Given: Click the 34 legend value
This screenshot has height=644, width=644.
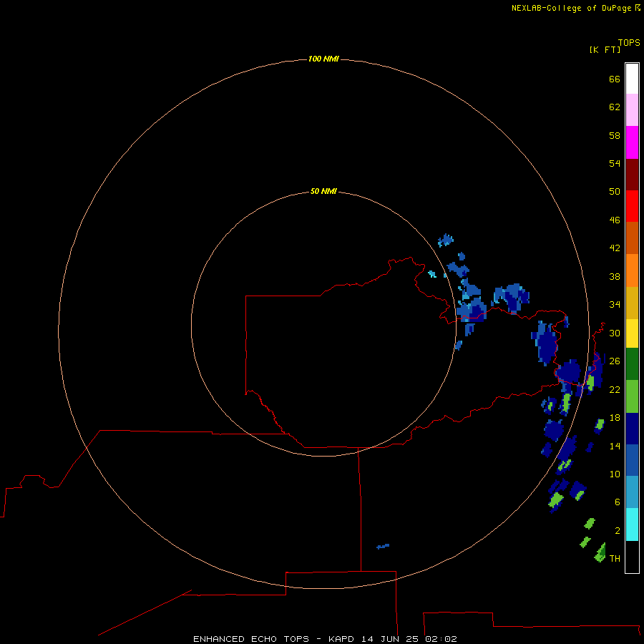Looking at the screenshot, I should click(615, 305).
